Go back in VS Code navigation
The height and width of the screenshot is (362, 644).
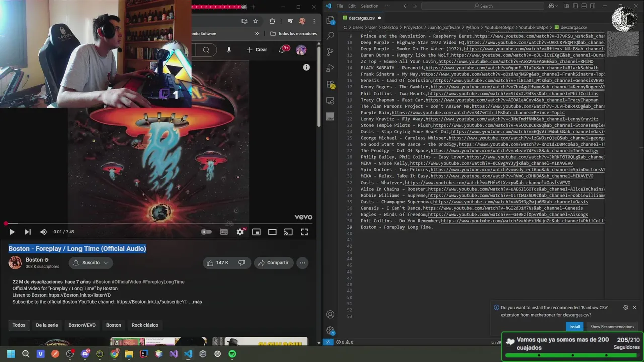pyautogui.click(x=406, y=6)
